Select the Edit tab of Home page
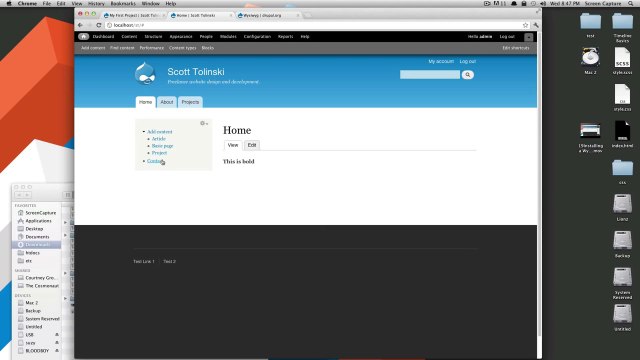The width and height of the screenshot is (640, 360). pyautogui.click(x=252, y=145)
